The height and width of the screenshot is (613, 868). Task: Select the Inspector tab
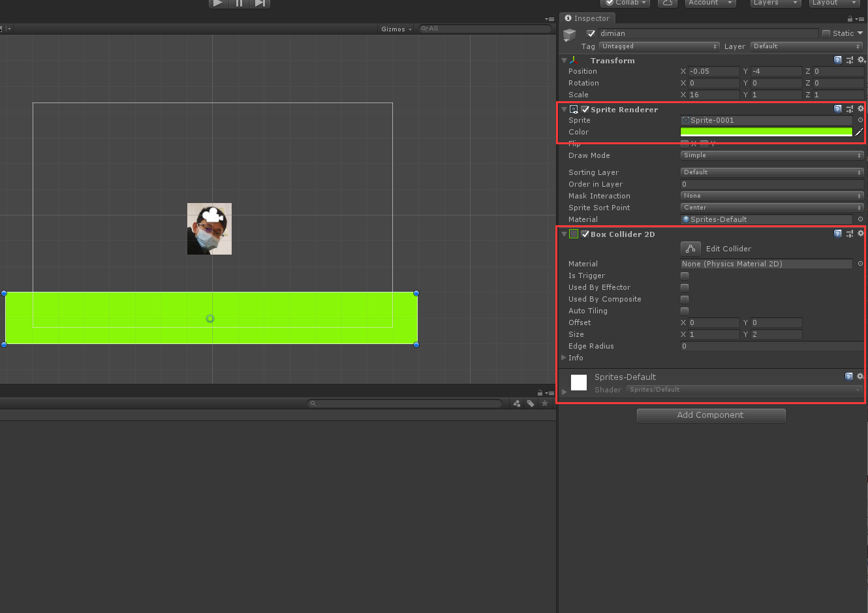[587, 18]
